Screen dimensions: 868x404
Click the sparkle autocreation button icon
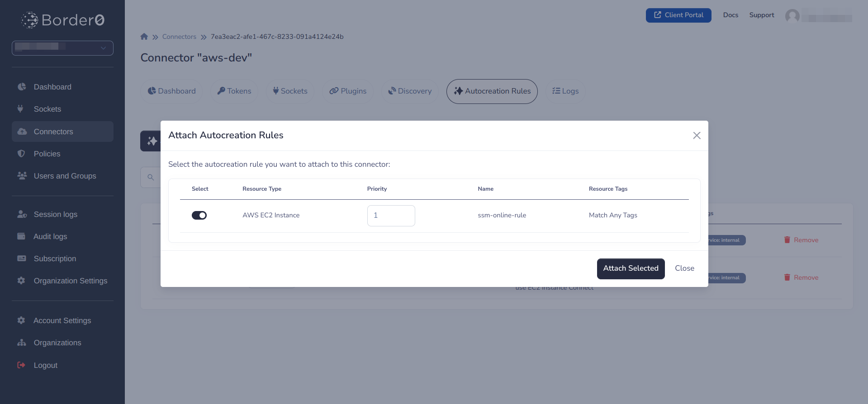pos(152,141)
